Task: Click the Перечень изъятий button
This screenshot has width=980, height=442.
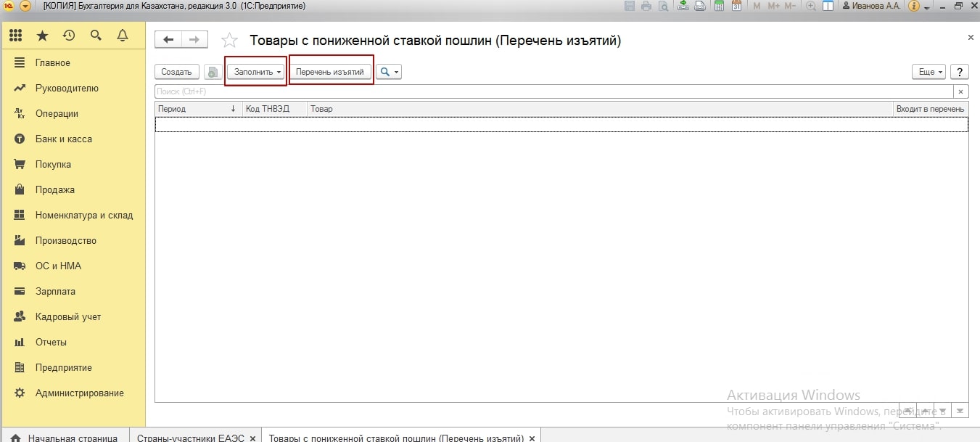Action: (329, 72)
